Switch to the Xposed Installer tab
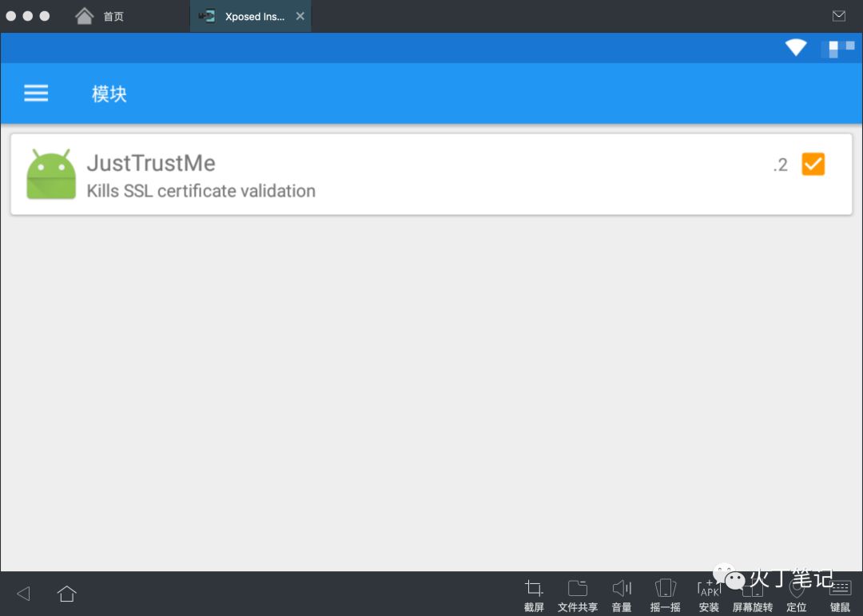Screen dimensions: 863x616 250,17
